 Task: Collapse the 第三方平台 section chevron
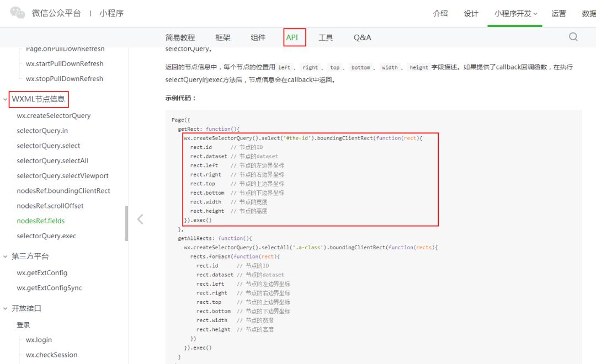click(x=6, y=256)
